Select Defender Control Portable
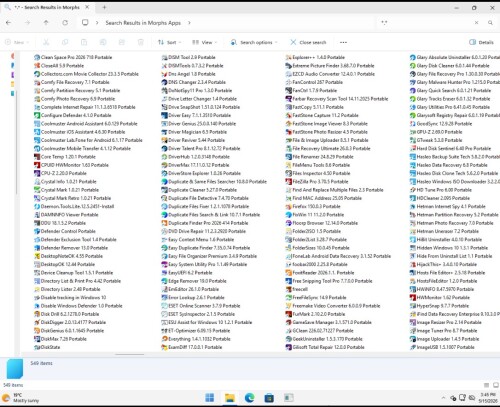Image resolution: width=500 pixels, height=407 pixels. click(x=65, y=231)
